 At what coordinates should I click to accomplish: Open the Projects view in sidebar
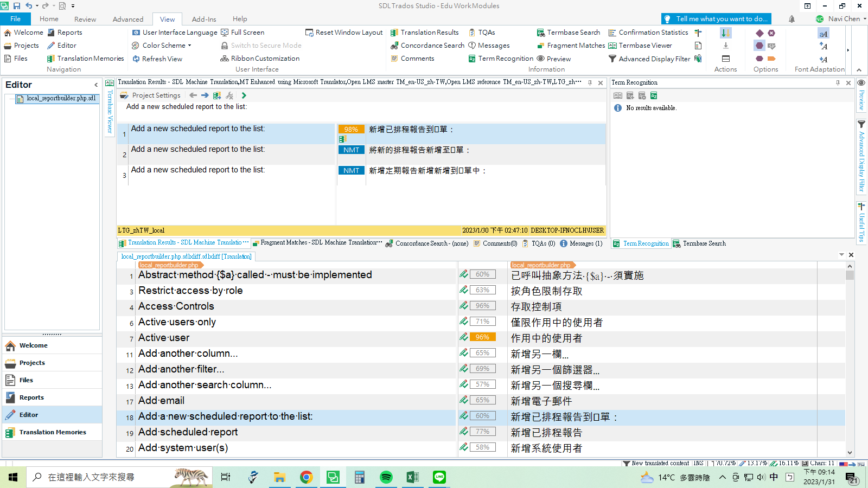[x=52, y=363]
